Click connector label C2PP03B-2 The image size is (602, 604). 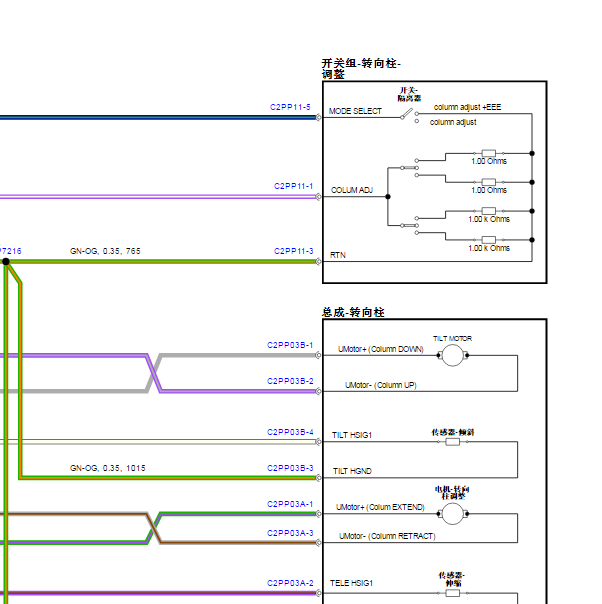[290, 381]
